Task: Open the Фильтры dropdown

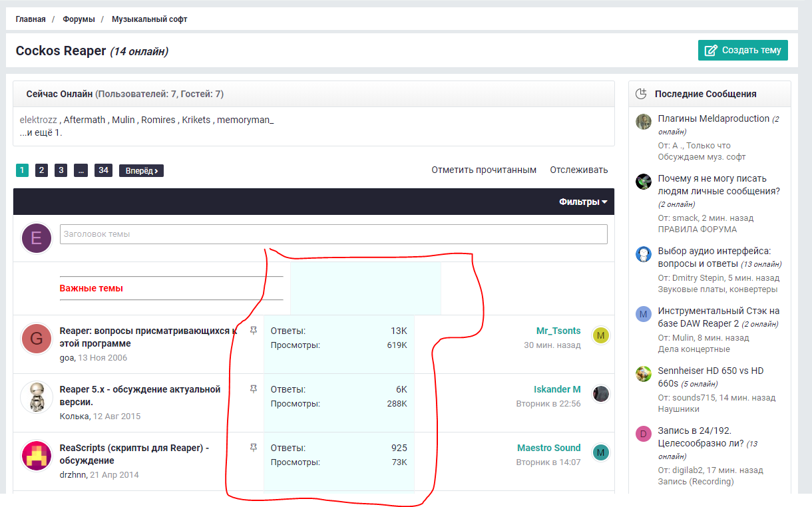Action: [583, 202]
